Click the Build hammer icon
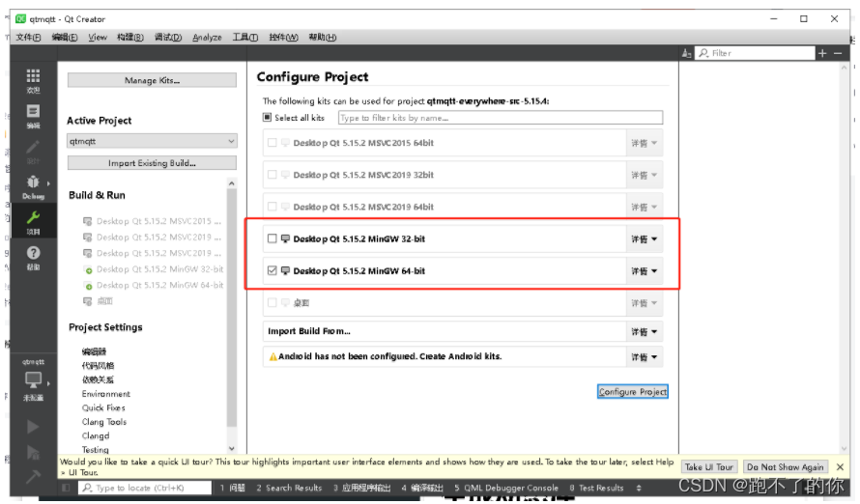The width and height of the screenshot is (860, 504). click(32, 476)
